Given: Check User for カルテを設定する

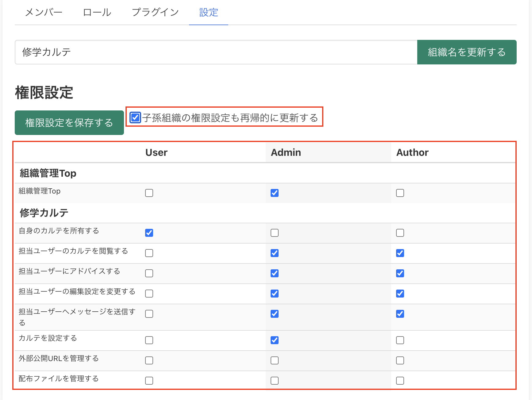Looking at the screenshot, I should [149, 340].
